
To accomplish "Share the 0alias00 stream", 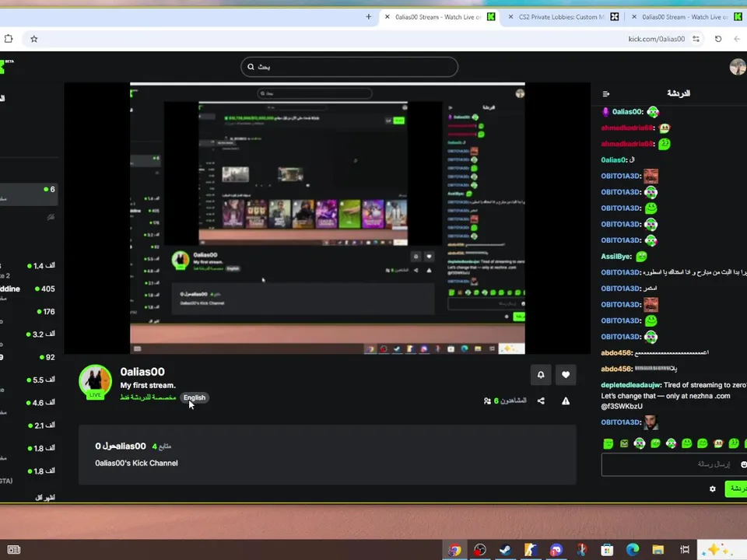I will (541, 401).
